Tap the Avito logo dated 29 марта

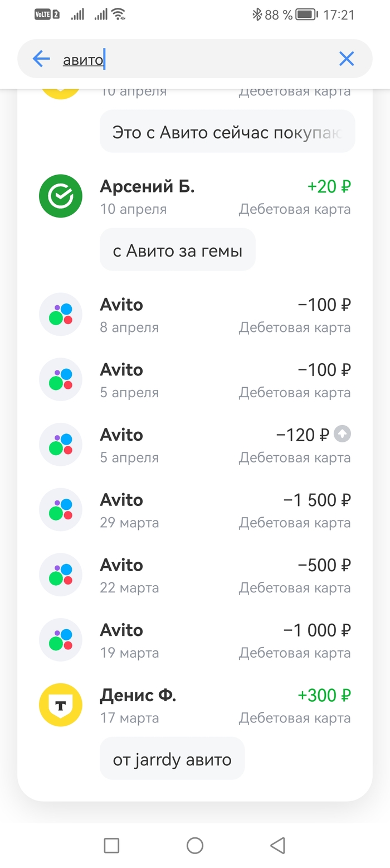pyautogui.click(x=60, y=509)
